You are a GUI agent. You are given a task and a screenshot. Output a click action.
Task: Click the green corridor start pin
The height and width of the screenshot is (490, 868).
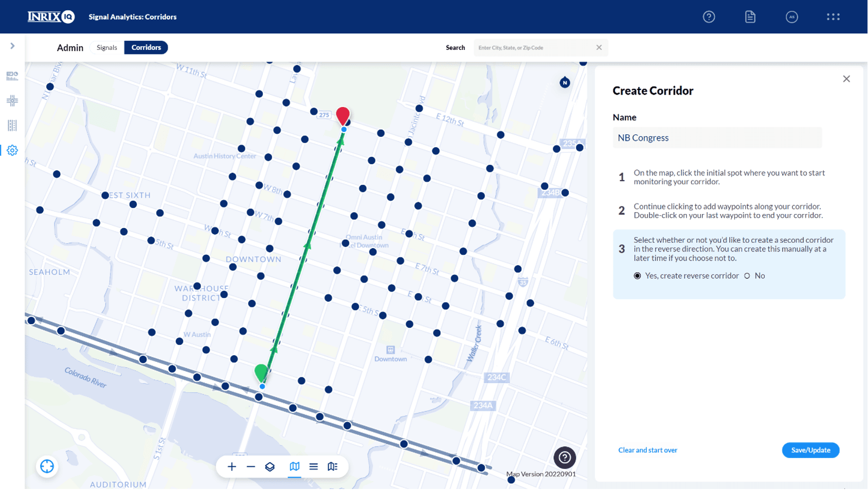coord(261,373)
